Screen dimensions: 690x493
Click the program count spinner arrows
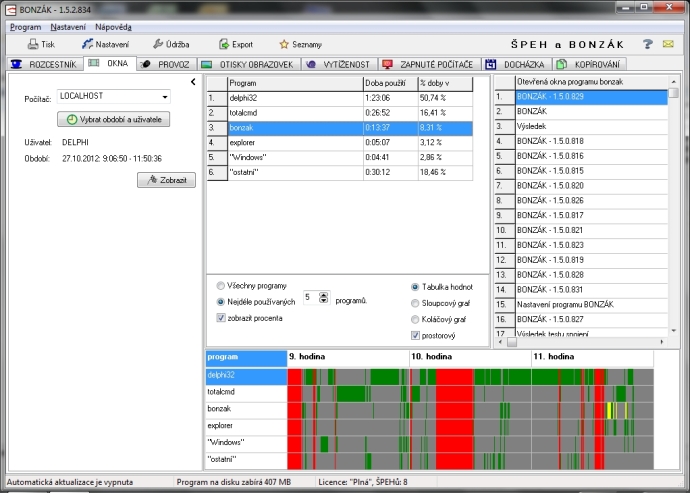pos(324,298)
